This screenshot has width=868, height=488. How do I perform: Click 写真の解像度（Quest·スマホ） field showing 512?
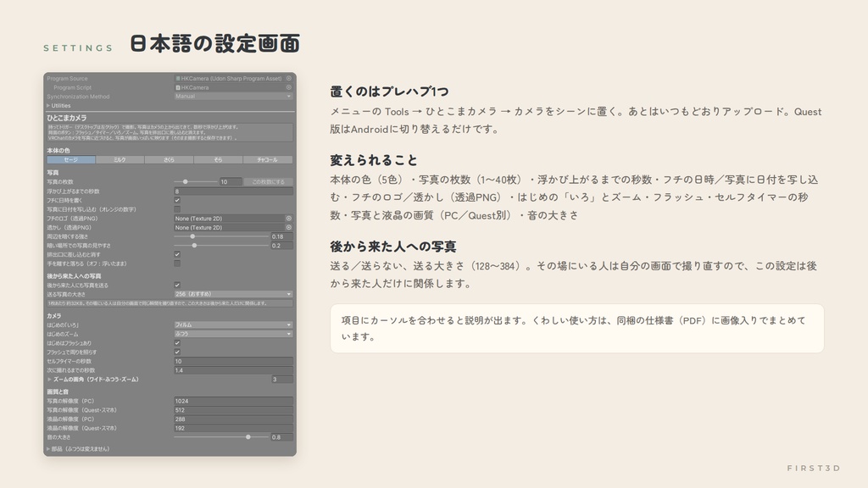coord(233,410)
